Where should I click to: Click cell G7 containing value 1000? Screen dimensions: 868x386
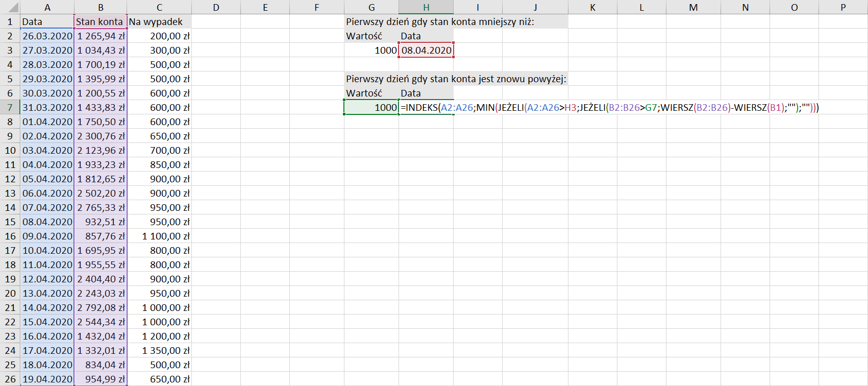coord(371,108)
